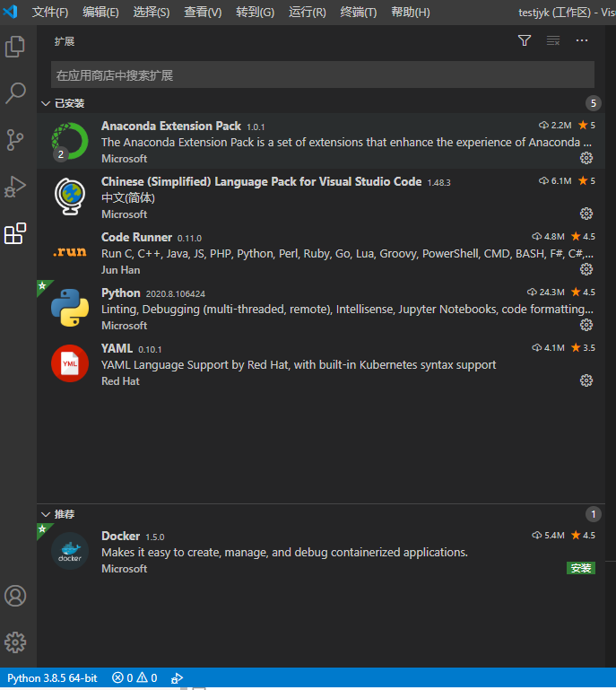
Task: Open the 选择(S) menu
Action: (152, 13)
